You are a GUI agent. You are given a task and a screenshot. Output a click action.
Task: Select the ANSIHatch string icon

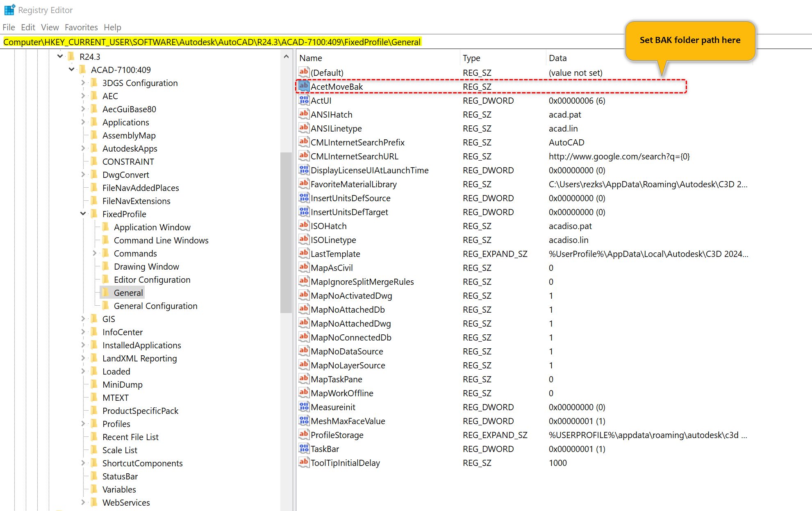(x=304, y=114)
